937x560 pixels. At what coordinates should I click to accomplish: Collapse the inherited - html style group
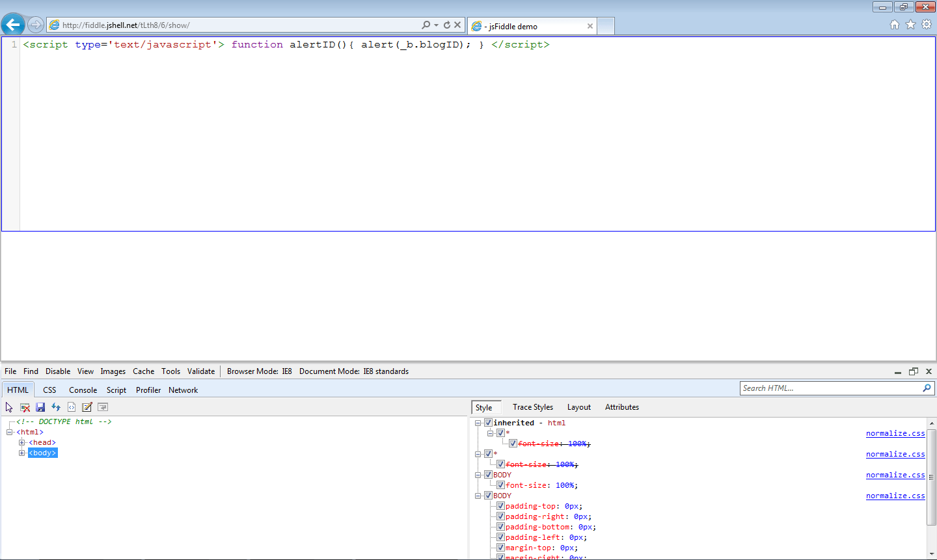pos(478,423)
